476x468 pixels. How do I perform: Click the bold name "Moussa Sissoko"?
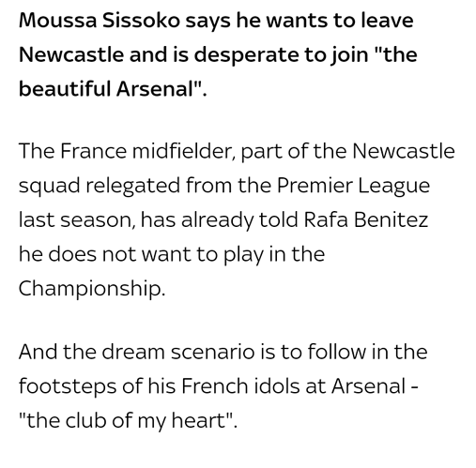[x=100, y=21]
